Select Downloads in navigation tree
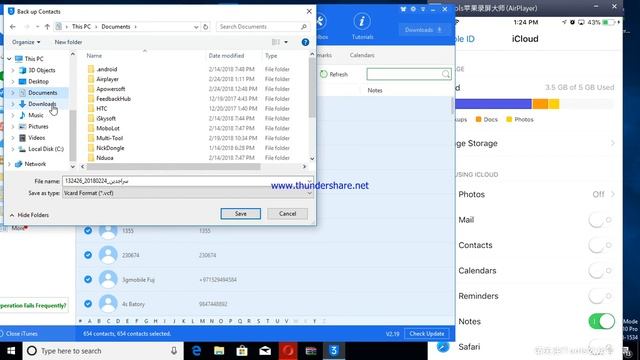This screenshot has height=360, width=640. pos(42,104)
